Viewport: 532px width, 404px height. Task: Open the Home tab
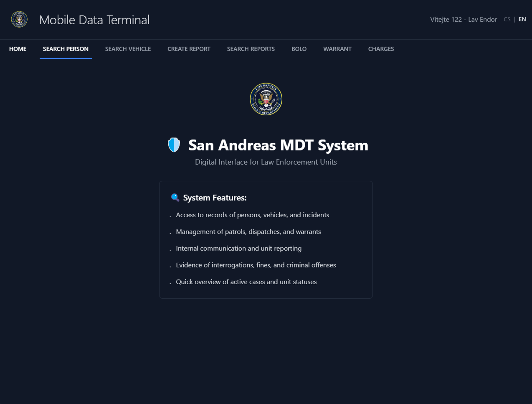tap(18, 49)
